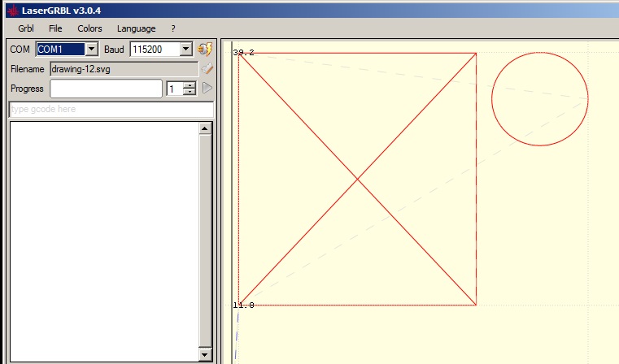Click inside the empty command log list
The image size is (619, 364).
pos(105,241)
